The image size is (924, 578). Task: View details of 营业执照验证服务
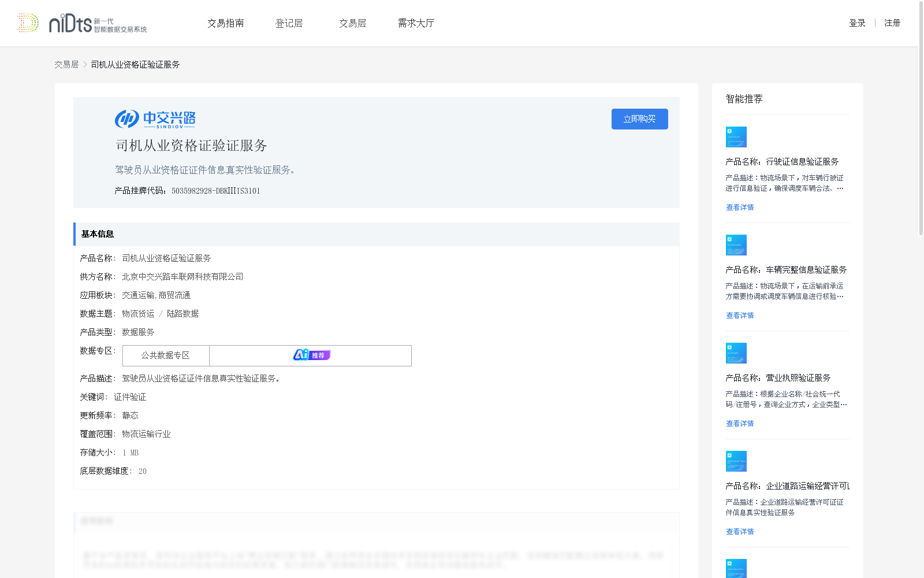pos(740,424)
